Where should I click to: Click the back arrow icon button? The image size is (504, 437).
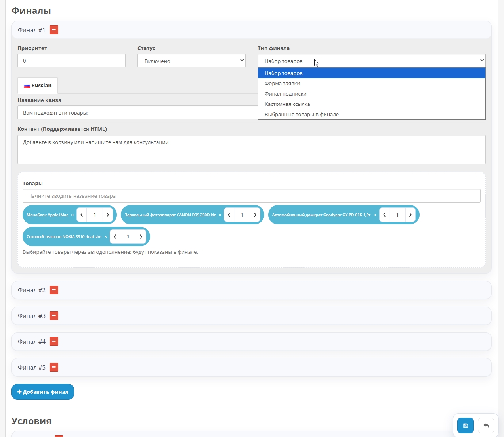click(486, 425)
